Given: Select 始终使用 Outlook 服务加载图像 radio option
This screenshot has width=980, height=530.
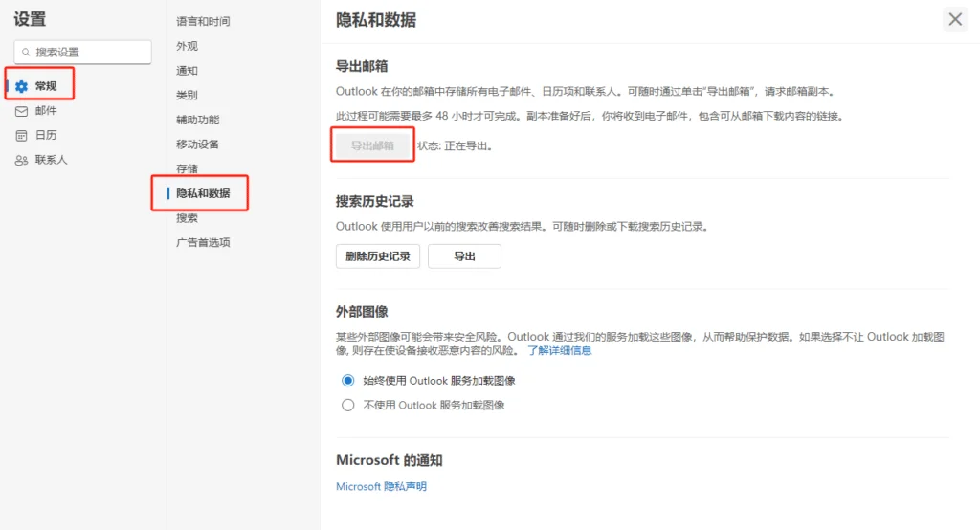Looking at the screenshot, I should click(348, 381).
